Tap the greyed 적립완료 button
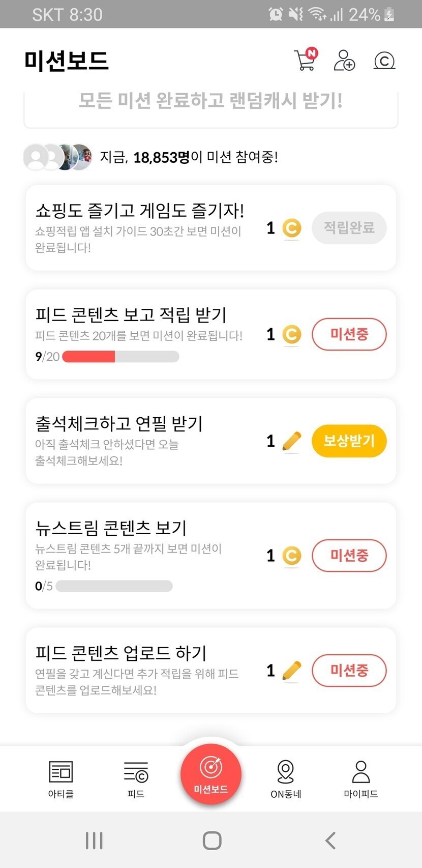Viewport: 422px width, 868px height. point(349,227)
